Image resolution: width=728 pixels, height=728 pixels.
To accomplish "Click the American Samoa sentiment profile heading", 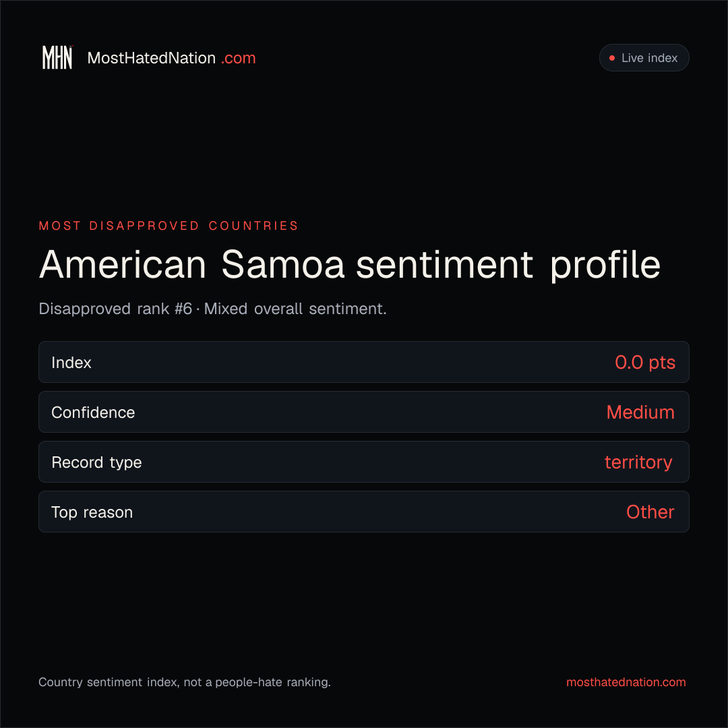I will tap(350, 265).
